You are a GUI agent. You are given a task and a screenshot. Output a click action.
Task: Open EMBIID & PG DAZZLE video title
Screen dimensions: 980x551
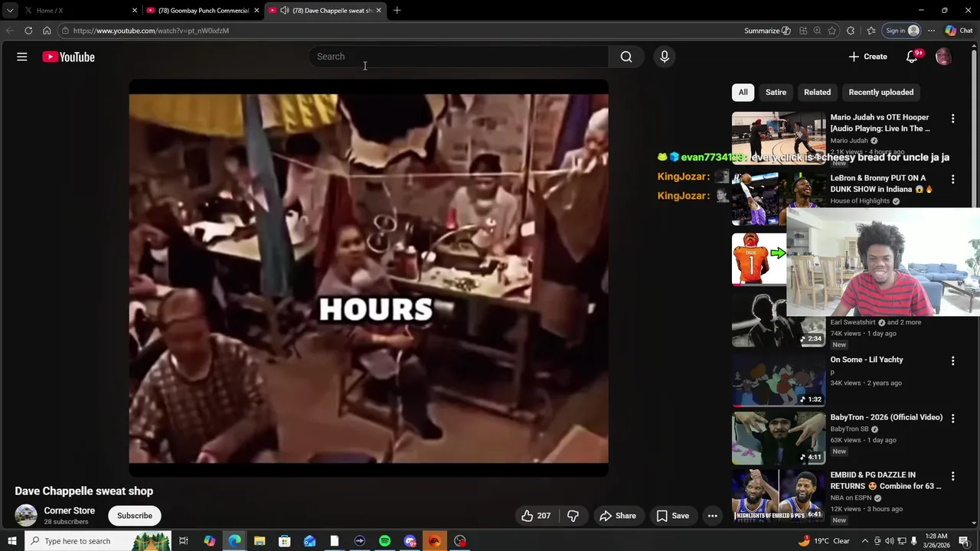point(886,481)
